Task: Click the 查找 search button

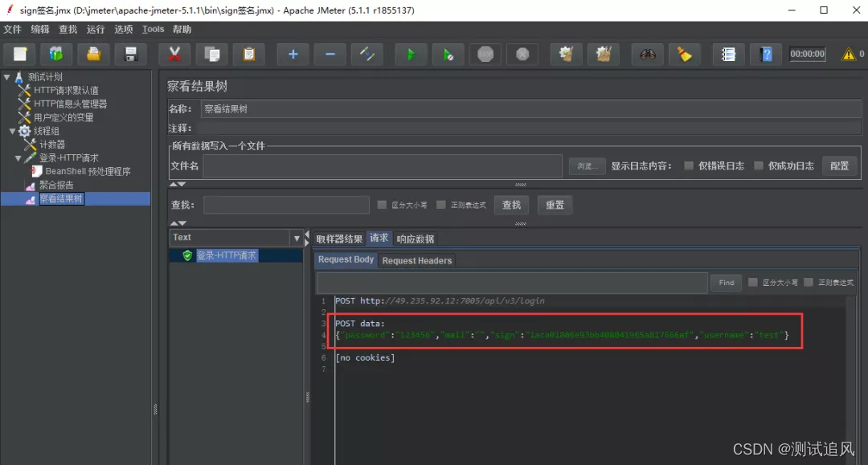Action: coord(511,205)
